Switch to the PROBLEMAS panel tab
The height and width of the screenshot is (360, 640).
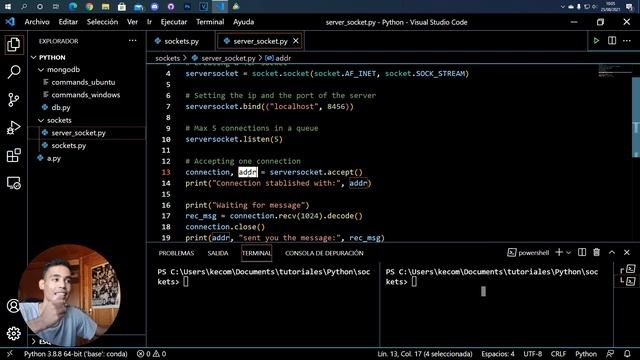click(176, 253)
